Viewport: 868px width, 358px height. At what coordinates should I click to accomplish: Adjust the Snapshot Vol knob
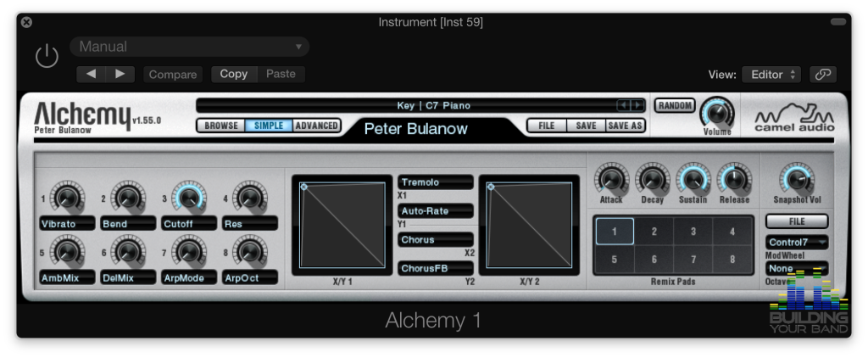(797, 178)
